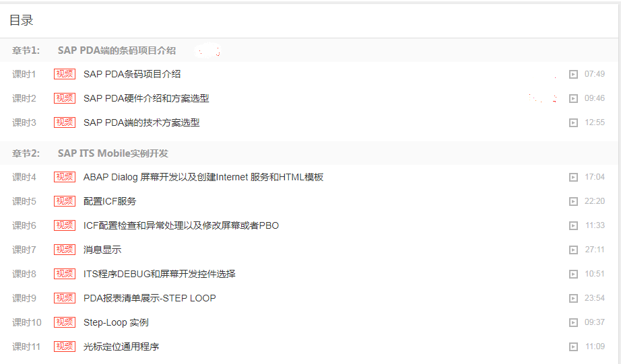621x364 pixels.
Task: Click the 视频 badge for 课时8
Action: point(65,274)
